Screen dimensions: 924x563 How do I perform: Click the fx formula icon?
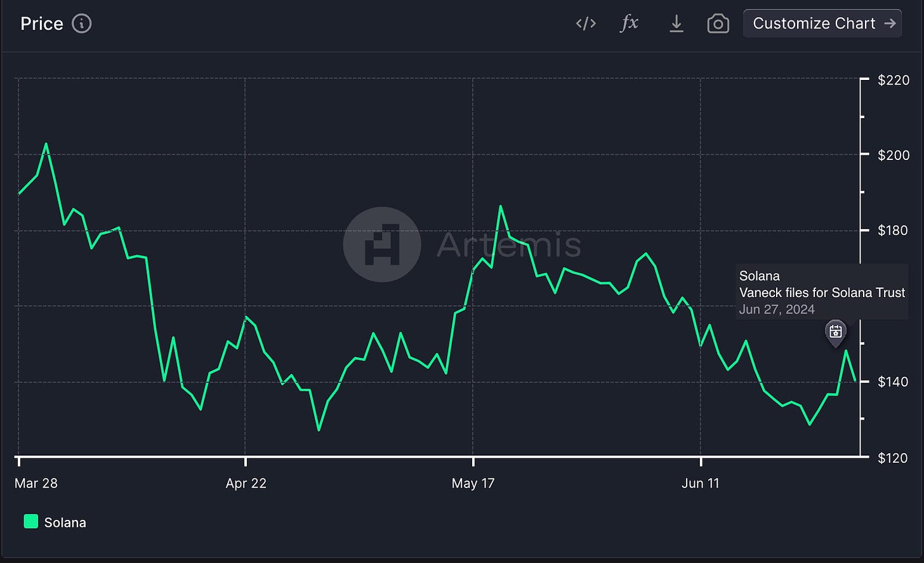pyautogui.click(x=629, y=23)
